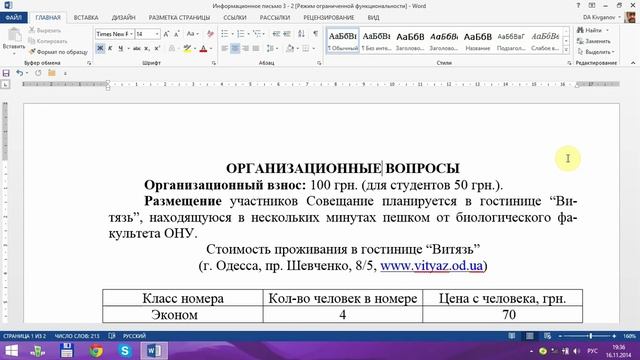The height and width of the screenshot is (360, 640).
Task: Switch to web layout view in the status bar
Action: tap(547, 336)
